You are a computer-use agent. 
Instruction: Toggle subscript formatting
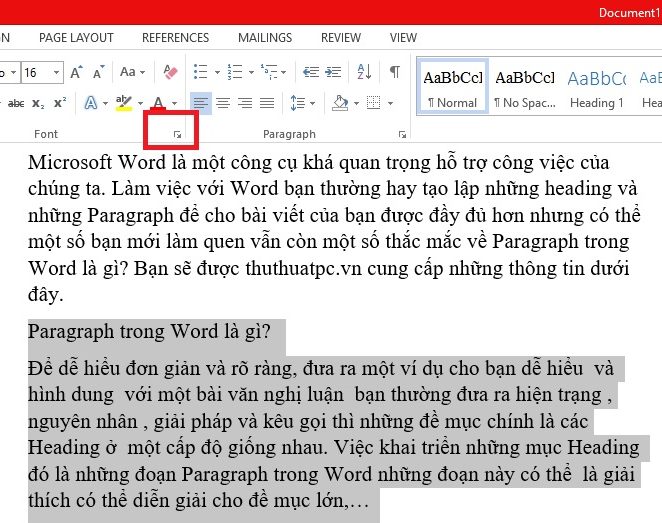[x=38, y=103]
